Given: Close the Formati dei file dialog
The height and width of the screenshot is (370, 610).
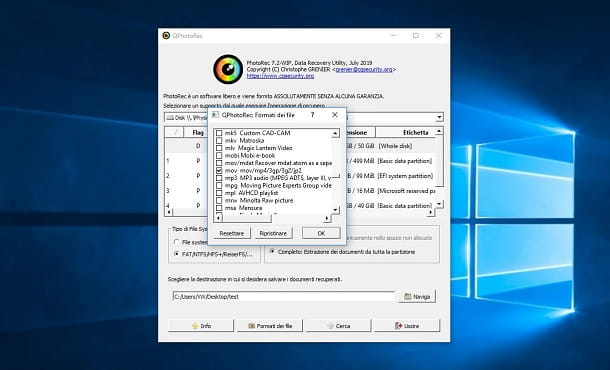Looking at the screenshot, I should click(x=335, y=115).
